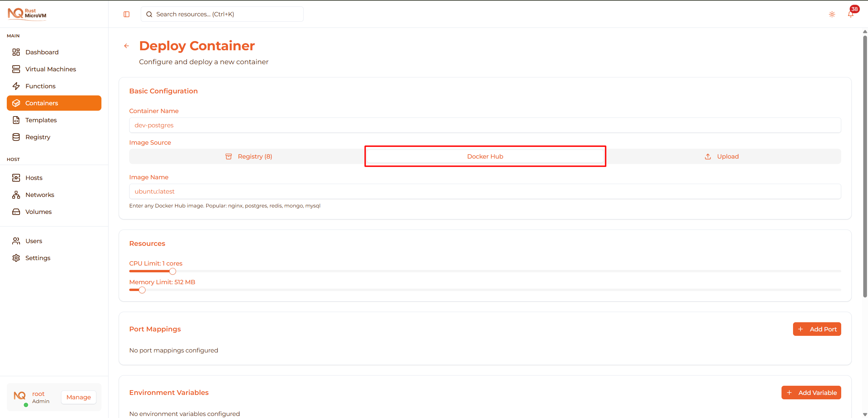Screen dimensions: 868x418
Task: Toggle the light/dark theme
Action: pyautogui.click(x=832, y=14)
